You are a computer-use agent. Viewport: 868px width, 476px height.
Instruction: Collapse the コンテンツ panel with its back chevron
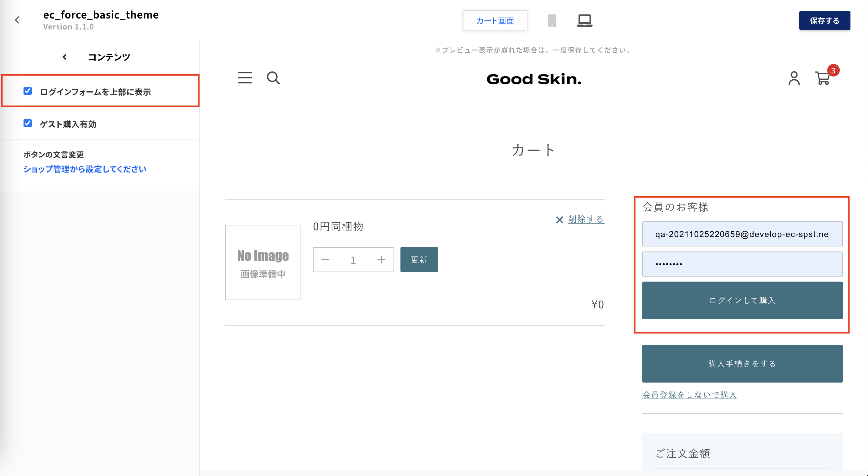coord(64,57)
